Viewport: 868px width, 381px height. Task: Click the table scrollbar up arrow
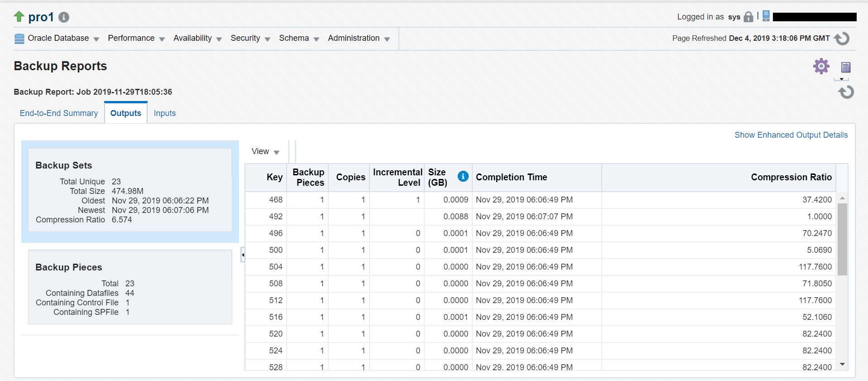pyautogui.click(x=842, y=198)
